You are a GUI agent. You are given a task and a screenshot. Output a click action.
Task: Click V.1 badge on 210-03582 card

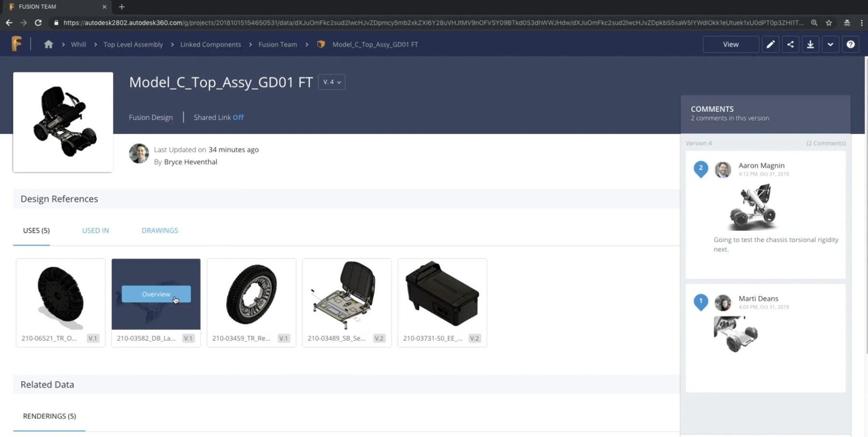[x=188, y=338]
